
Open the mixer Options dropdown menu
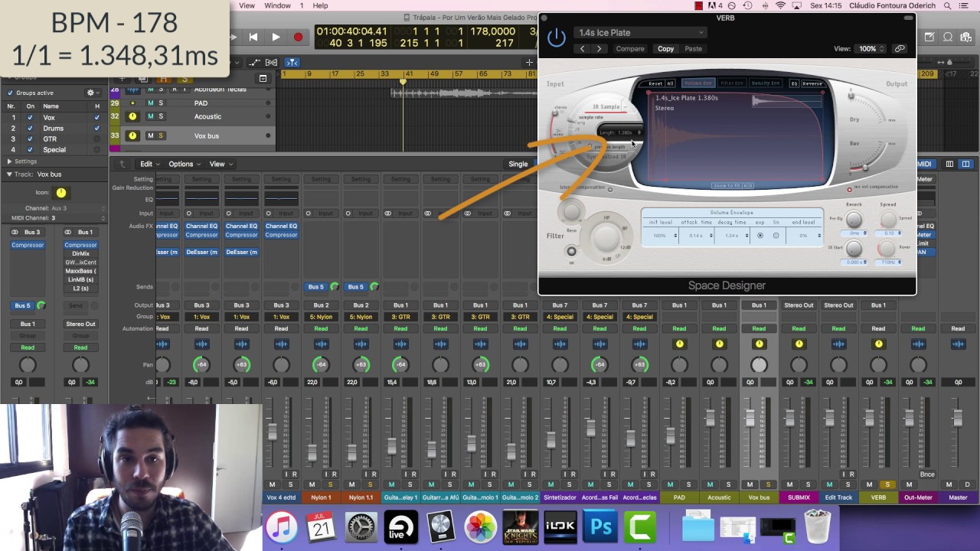tap(184, 164)
